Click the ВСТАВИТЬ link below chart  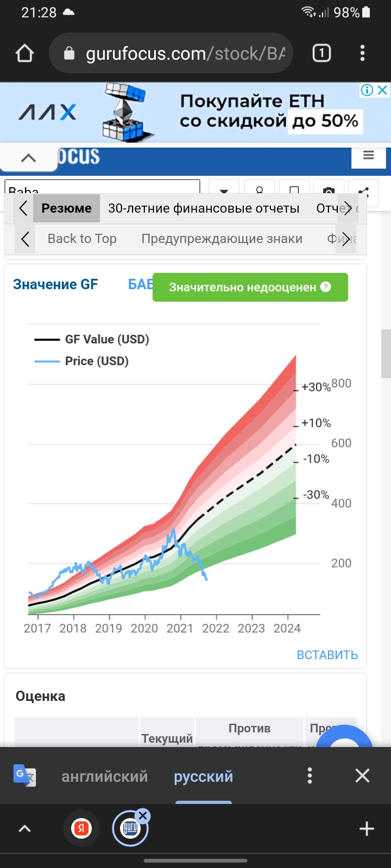pos(327,655)
